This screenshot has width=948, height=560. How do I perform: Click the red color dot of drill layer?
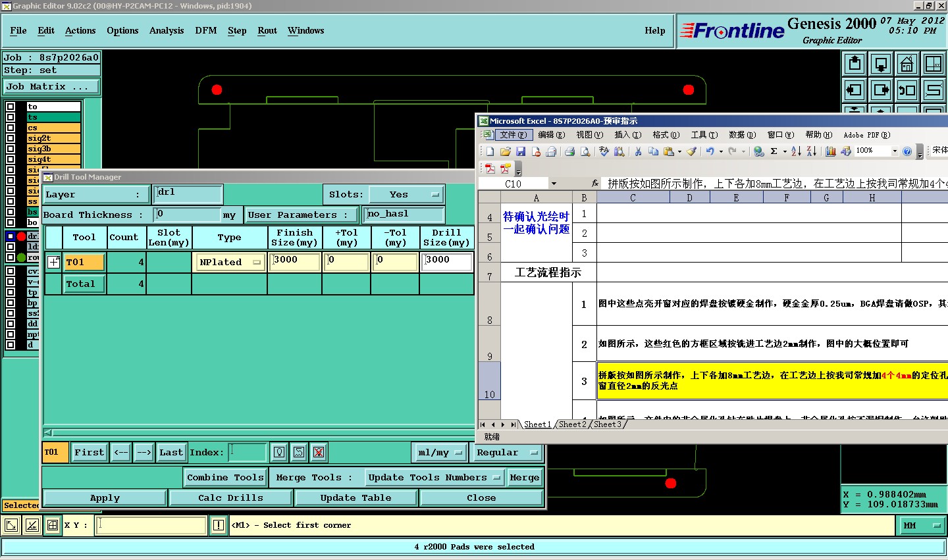(21, 236)
